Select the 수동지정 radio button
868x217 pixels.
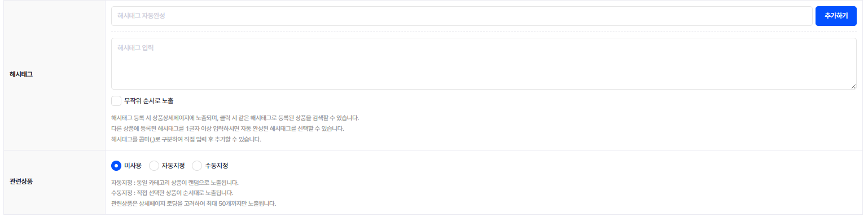coord(197,166)
